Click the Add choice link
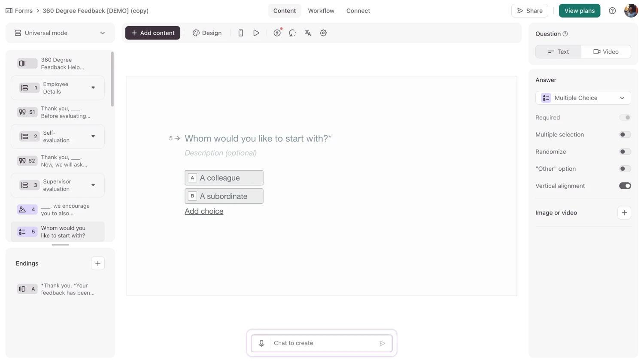This screenshot has width=644, height=363. point(204,211)
